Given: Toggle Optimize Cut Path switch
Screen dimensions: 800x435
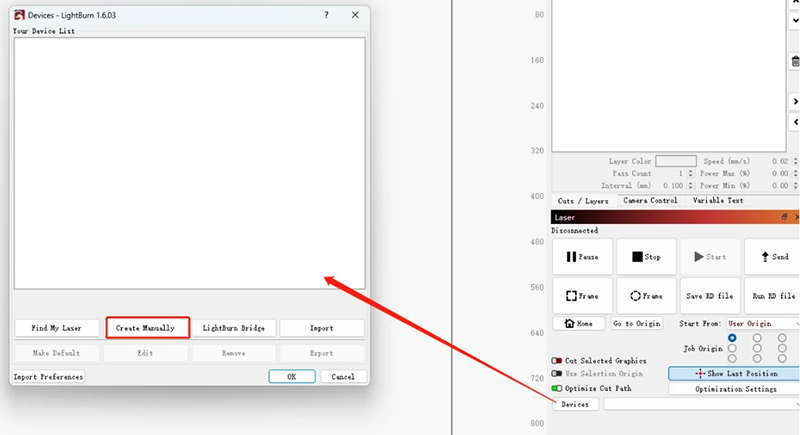Looking at the screenshot, I should click(x=557, y=388).
